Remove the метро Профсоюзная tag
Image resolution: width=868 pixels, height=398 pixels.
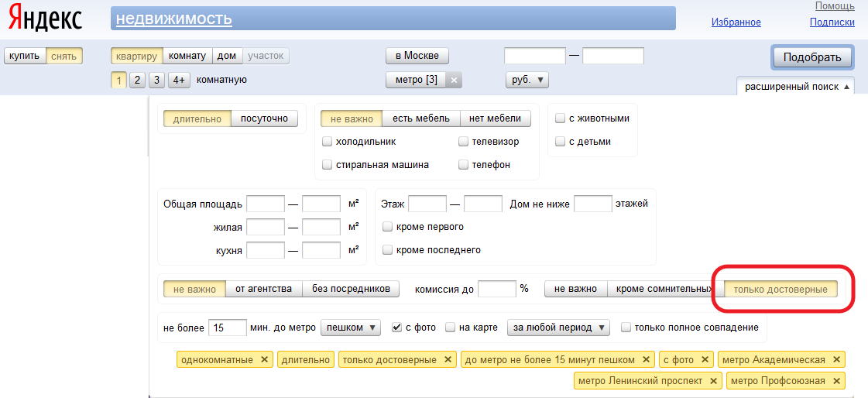point(836,381)
